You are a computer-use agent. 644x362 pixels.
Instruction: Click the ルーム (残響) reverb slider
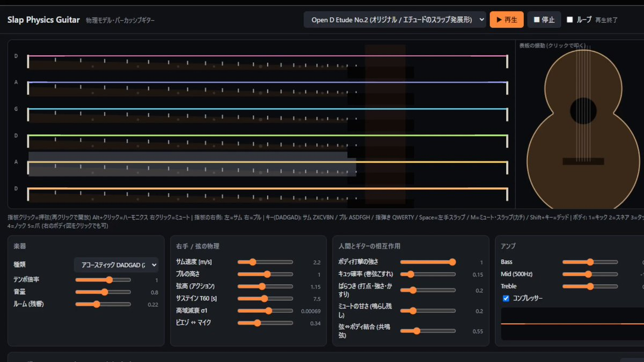pos(103,305)
